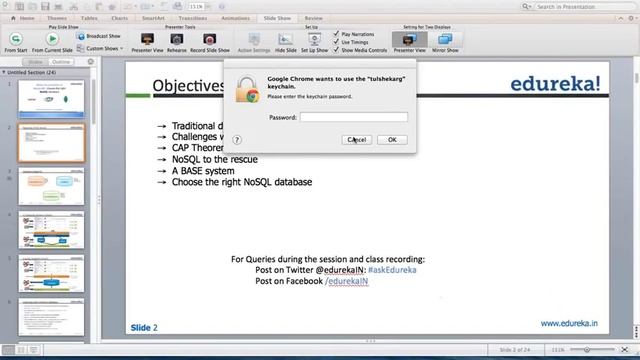Select the Slide Show tab
This screenshot has height=360, width=640.
277,18
